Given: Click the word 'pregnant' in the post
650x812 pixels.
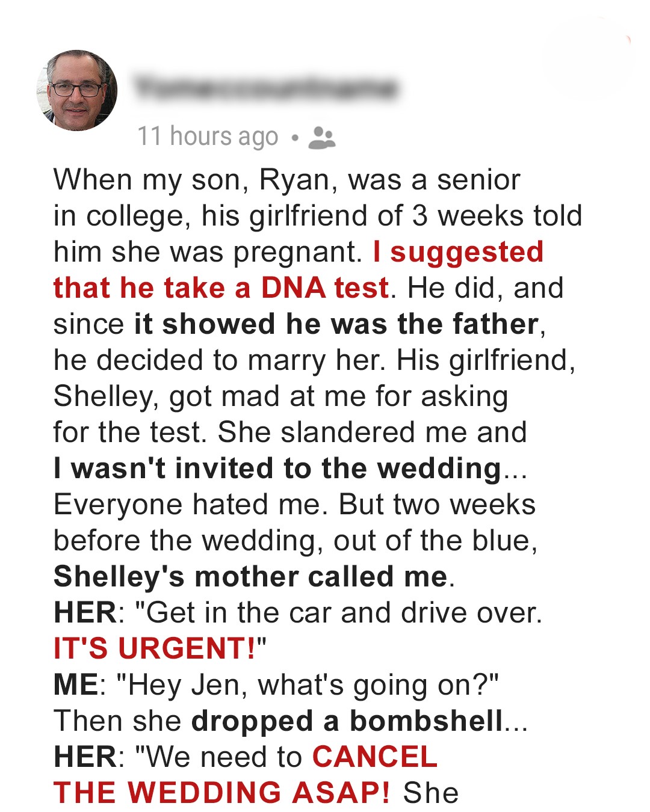Looking at the screenshot, I should (297, 252).
